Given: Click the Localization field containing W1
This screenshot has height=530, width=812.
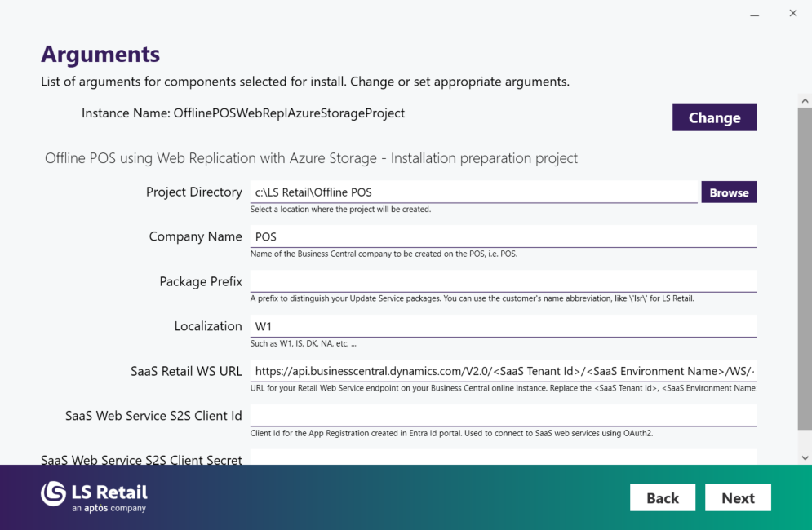Looking at the screenshot, I should click(x=504, y=326).
